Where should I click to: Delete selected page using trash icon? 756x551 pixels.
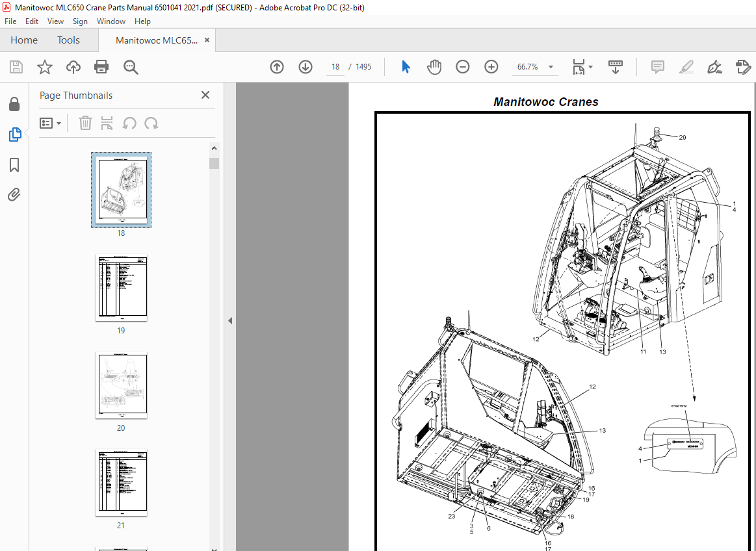pos(85,123)
